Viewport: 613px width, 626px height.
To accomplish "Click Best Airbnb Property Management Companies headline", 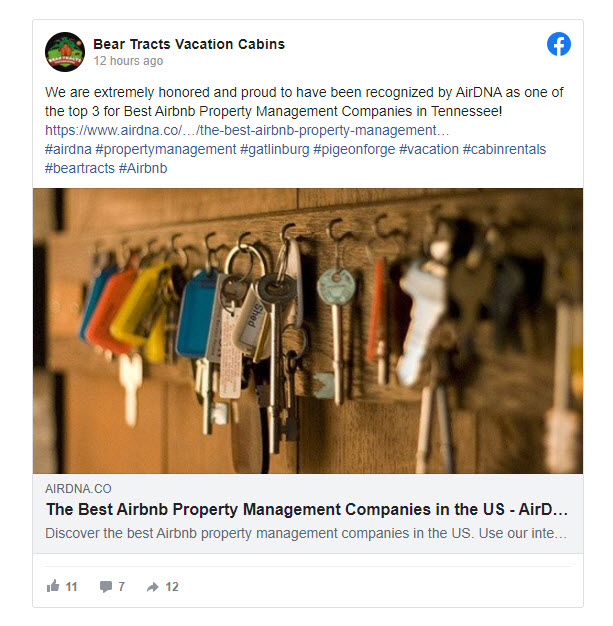I will pyautogui.click(x=307, y=509).
